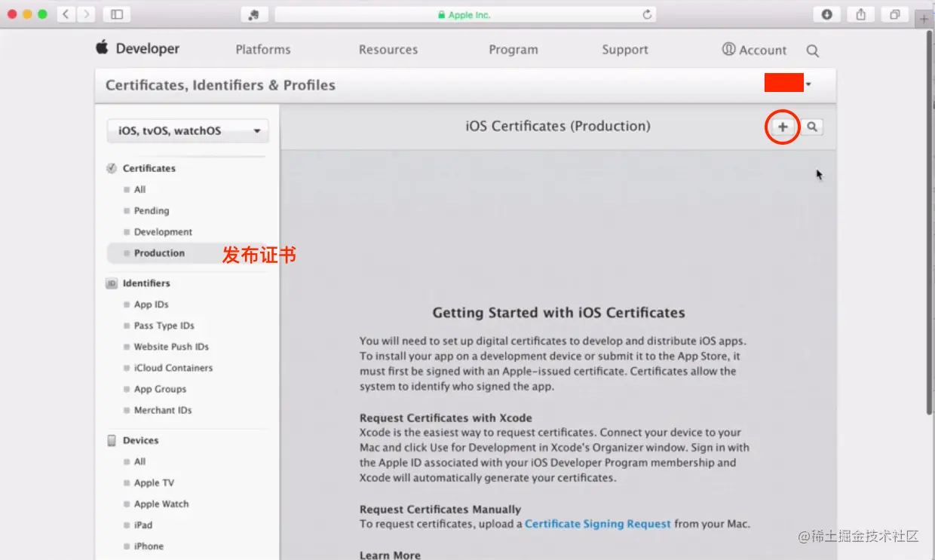Click the Certificates section heading
935x560 pixels.
[x=149, y=168]
